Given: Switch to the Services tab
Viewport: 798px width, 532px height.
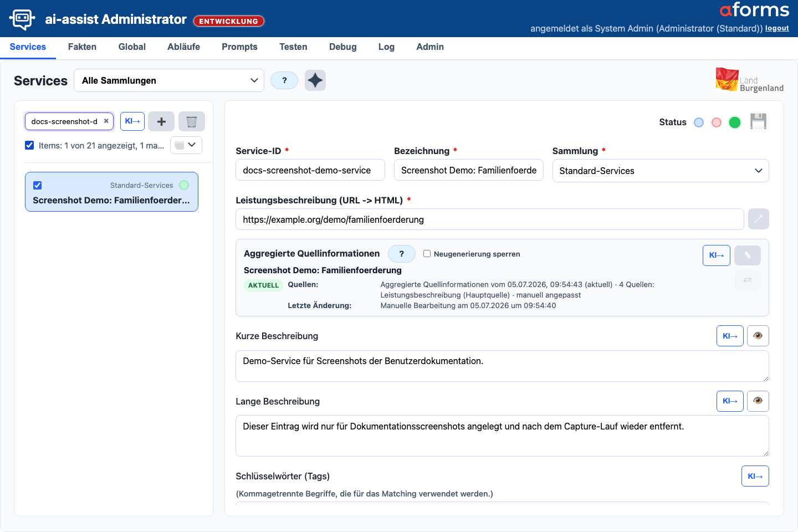Looking at the screenshot, I should (x=28, y=47).
